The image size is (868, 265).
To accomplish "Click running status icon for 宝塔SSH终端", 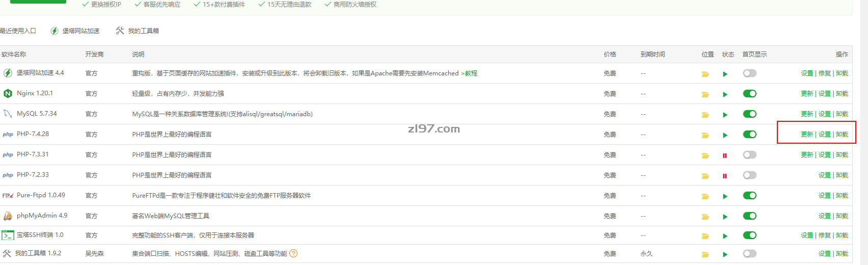I will coord(725,236).
